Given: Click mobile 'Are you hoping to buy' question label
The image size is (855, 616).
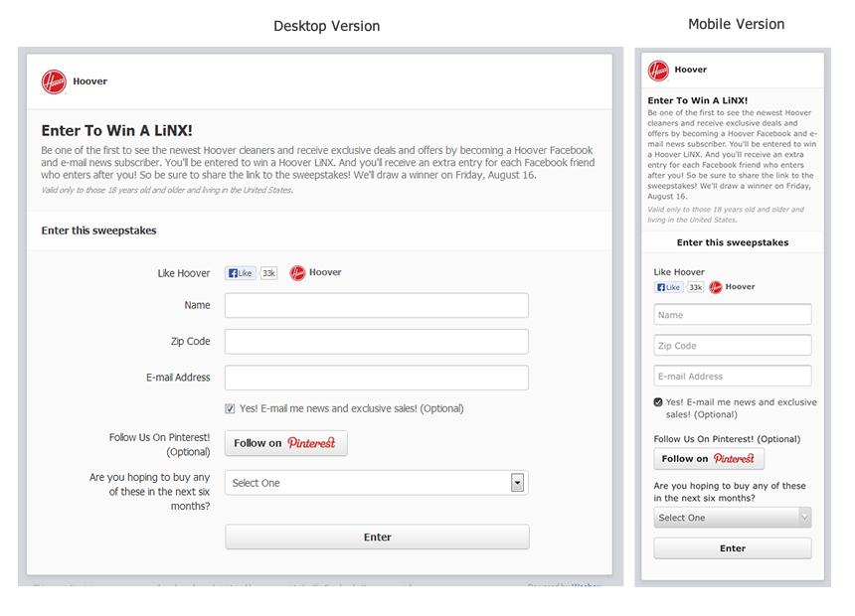Looking at the screenshot, I should point(730,492).
